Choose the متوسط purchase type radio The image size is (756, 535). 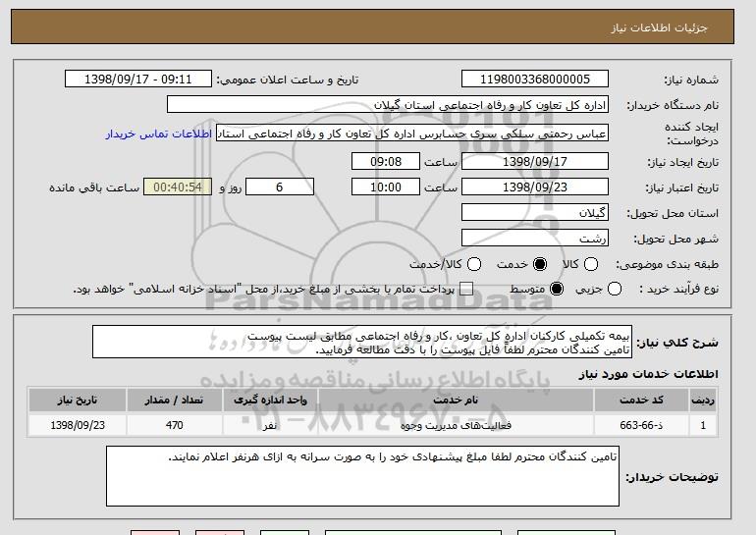coord(557,289)
